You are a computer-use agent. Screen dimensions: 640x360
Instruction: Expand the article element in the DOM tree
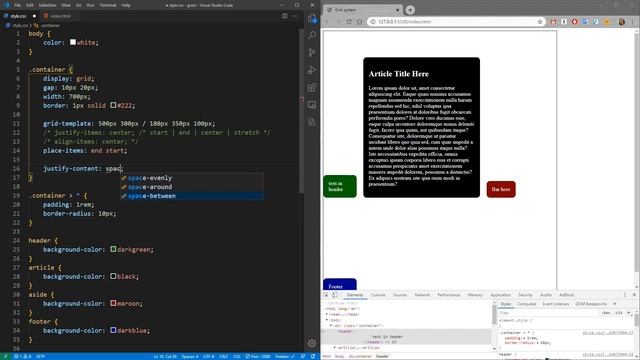335,348
